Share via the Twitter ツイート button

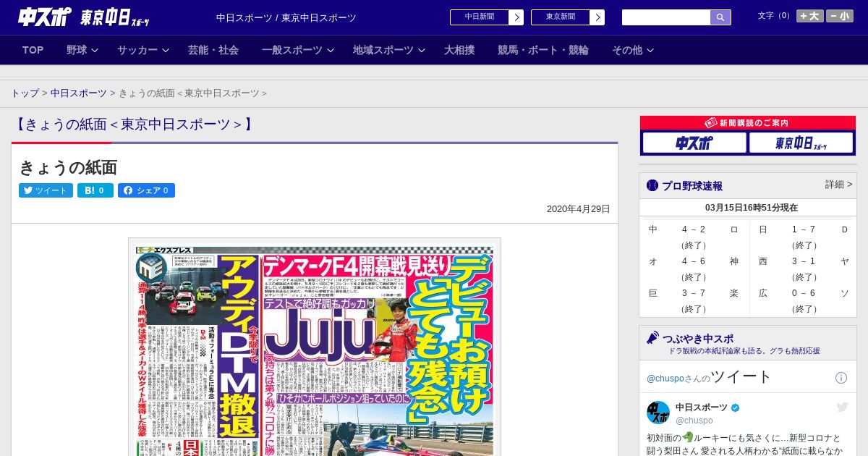coord(46,190)
